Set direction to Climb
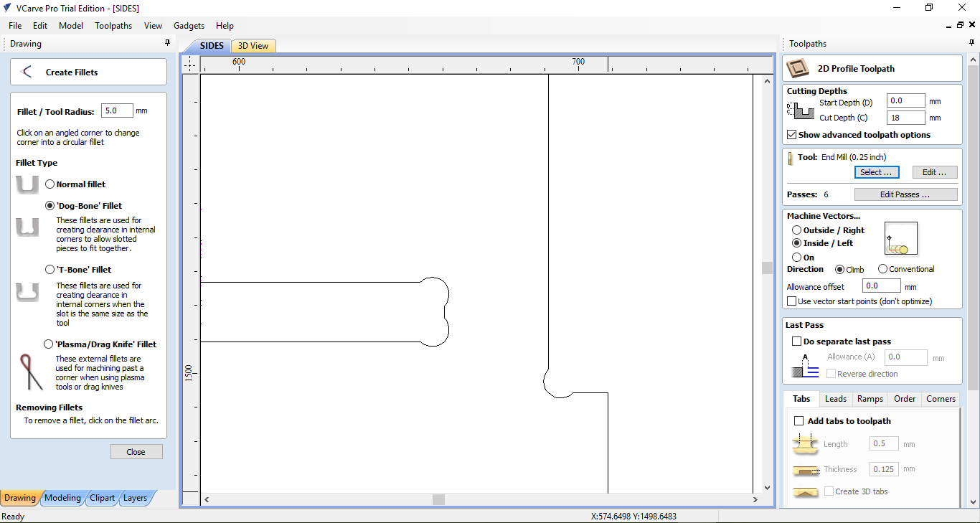 click(x=839, y=269)
